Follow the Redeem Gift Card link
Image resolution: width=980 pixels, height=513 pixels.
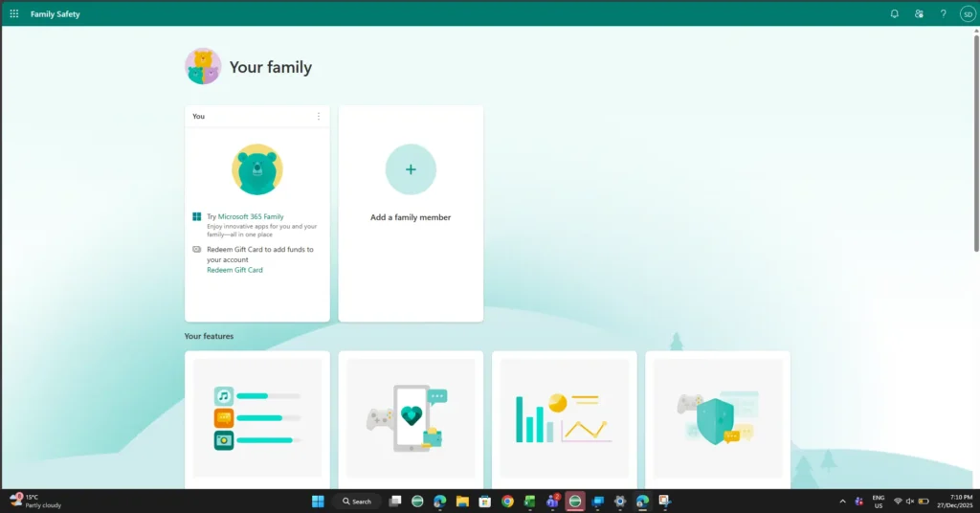pyautogui.click(x=235, y=270)
